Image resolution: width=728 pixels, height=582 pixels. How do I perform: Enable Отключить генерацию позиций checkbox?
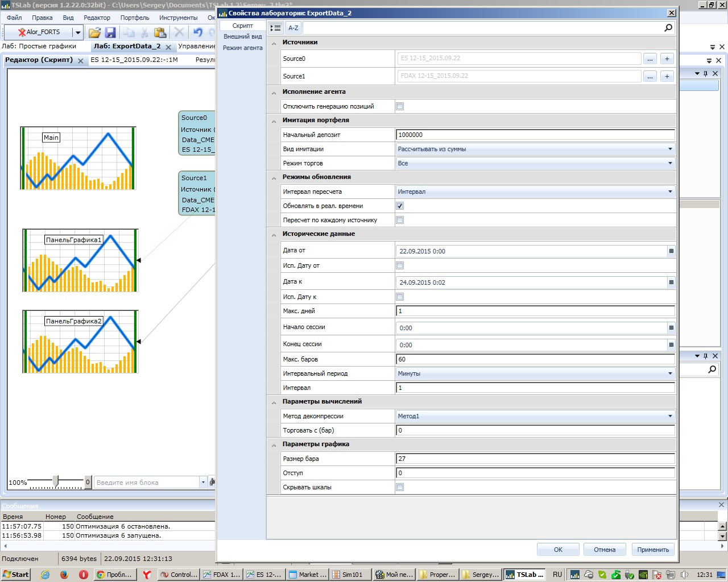click(400, 106)
